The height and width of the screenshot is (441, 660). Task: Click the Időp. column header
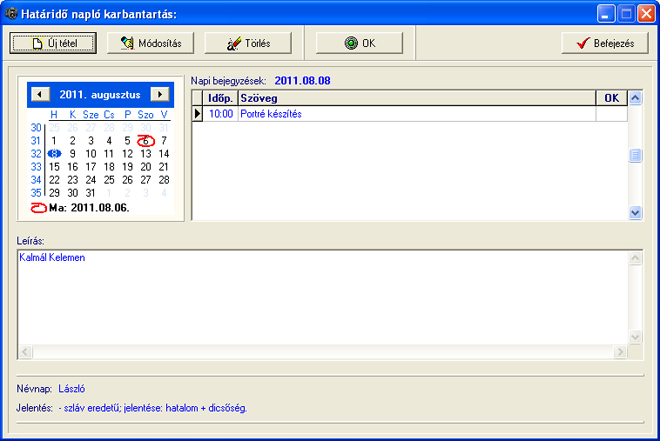[220, 98]
